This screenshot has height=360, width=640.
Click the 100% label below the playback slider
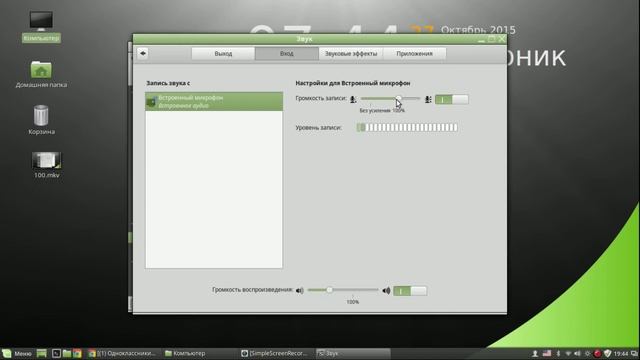pyautogui.click(x=353, y=302)
